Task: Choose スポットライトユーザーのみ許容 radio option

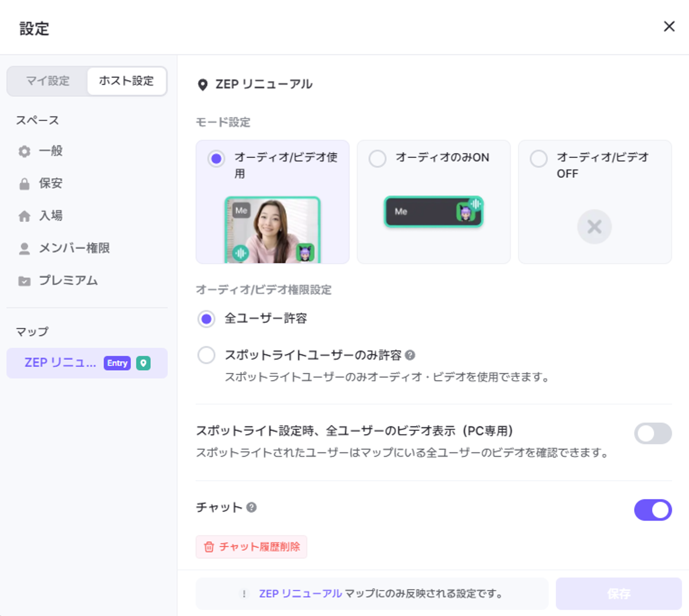Action: click(206, 355)
